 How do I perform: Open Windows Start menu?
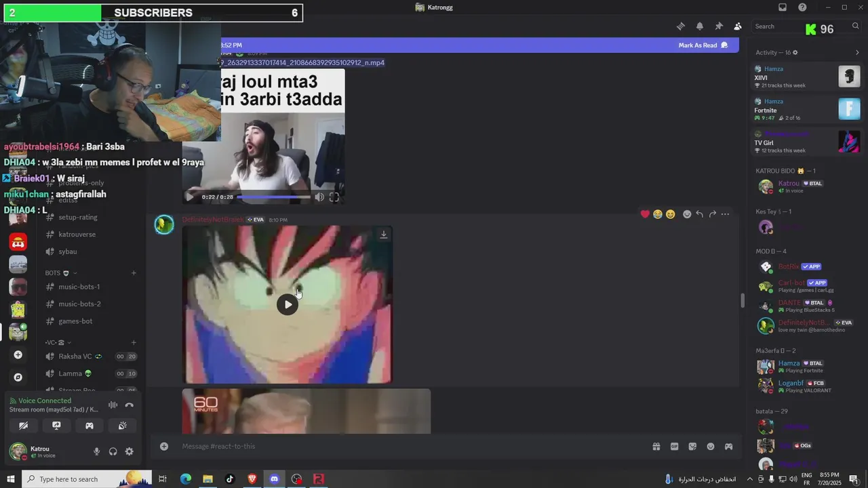click(11, 479)
